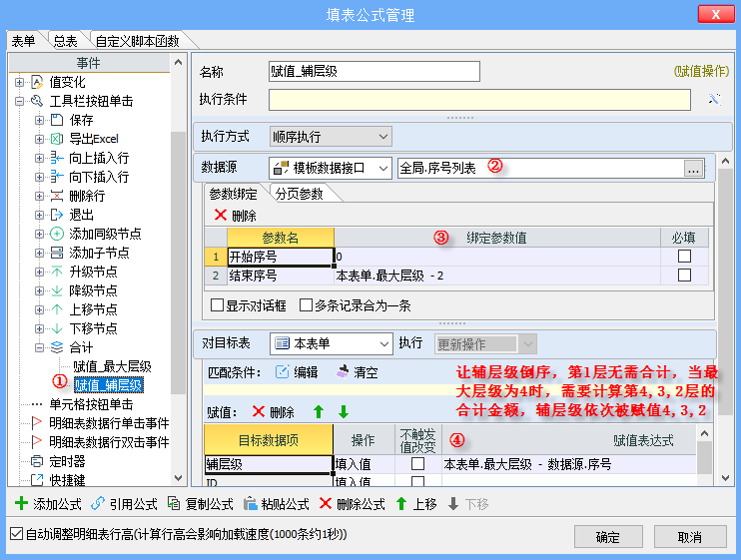The image size is (741, 560).
Task: Click the 删除行 icon in the tree
Action: [57, 196]
